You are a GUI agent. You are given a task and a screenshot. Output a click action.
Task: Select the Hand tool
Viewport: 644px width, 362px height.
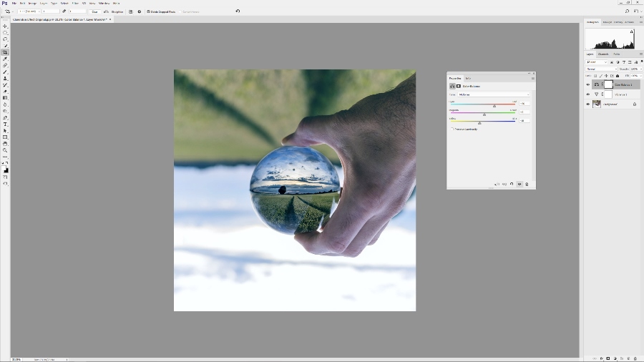click(x=5, y=144)
